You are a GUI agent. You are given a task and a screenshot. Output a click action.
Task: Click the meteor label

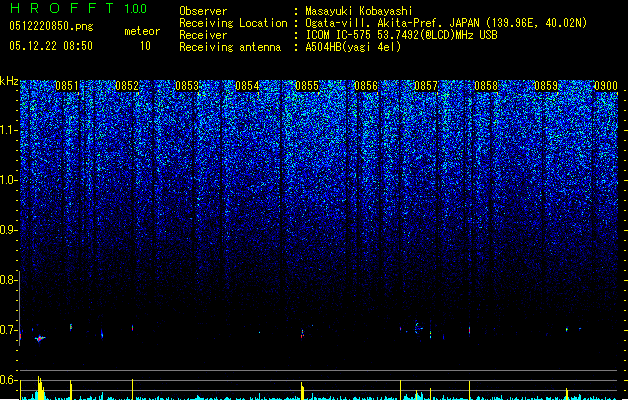coord(142,31)
